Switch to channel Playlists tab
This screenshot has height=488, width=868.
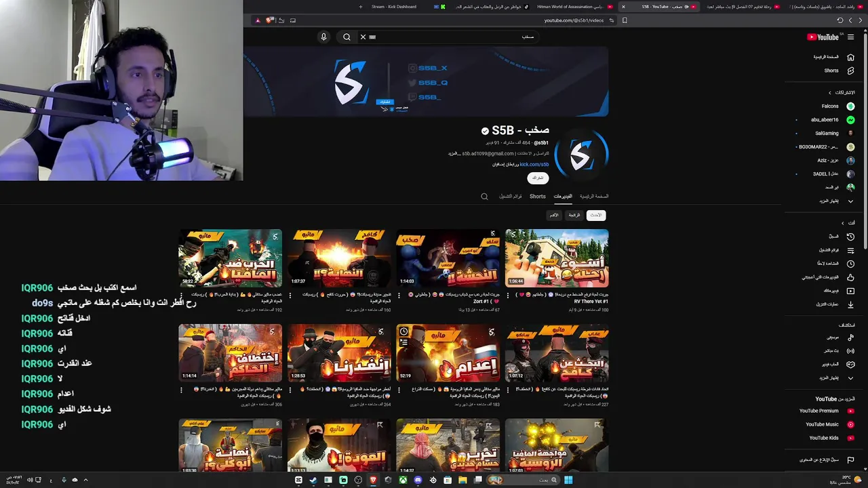(x=511, y=197)
